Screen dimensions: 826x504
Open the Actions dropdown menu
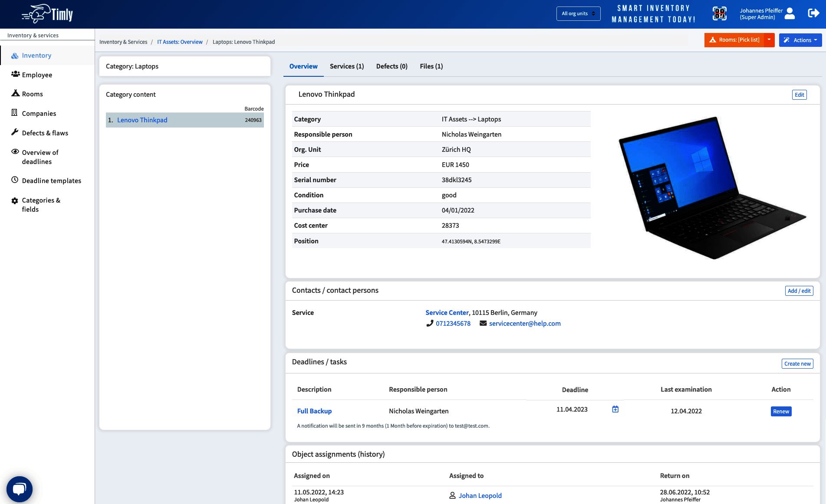coord(800,40)
